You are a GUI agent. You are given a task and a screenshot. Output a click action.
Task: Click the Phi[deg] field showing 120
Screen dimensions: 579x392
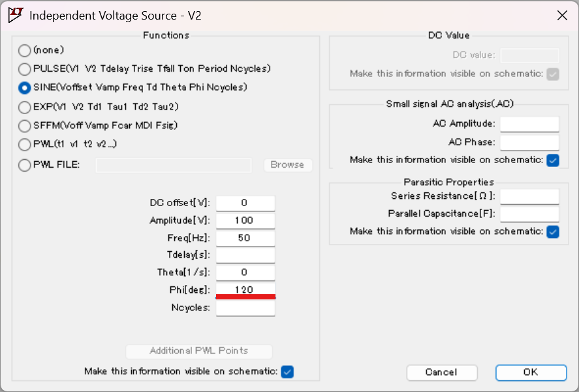245,290
